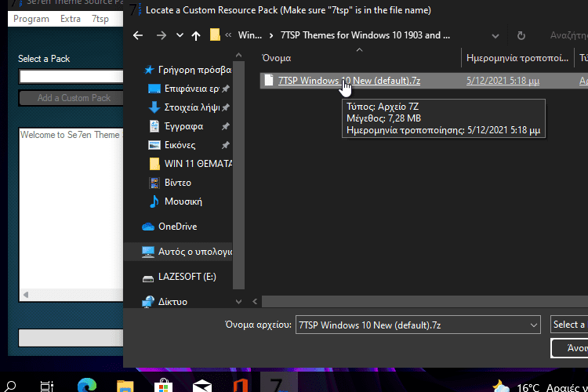
Task: Sort by Ημερομηνία τροποποίησης column
Action: (x=517, y=58)
